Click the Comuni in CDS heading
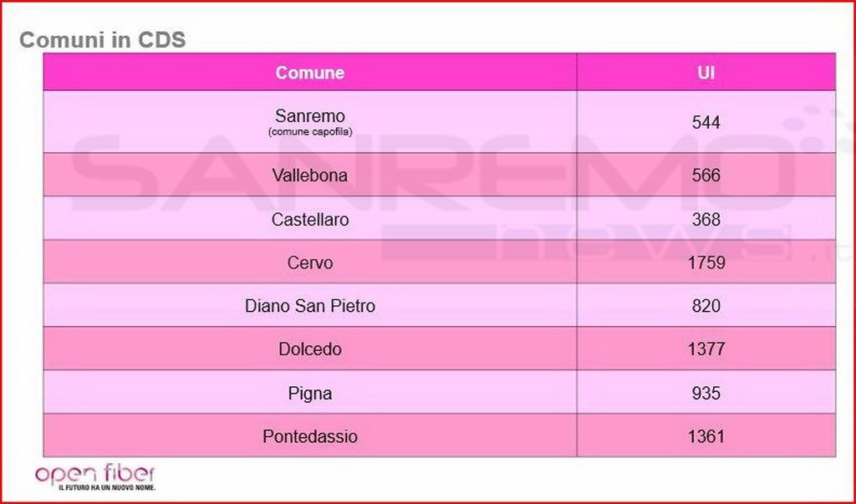This screenshot has width=856, height=504. click(x=102, y=40)
